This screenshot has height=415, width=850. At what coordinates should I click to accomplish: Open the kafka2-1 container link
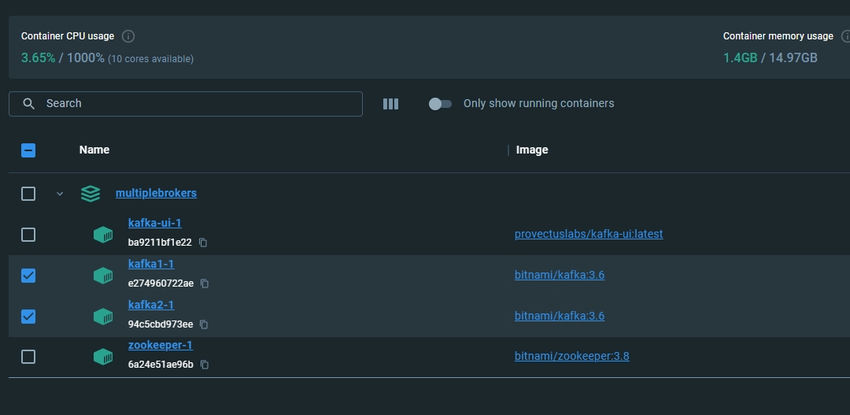[151, 305]
